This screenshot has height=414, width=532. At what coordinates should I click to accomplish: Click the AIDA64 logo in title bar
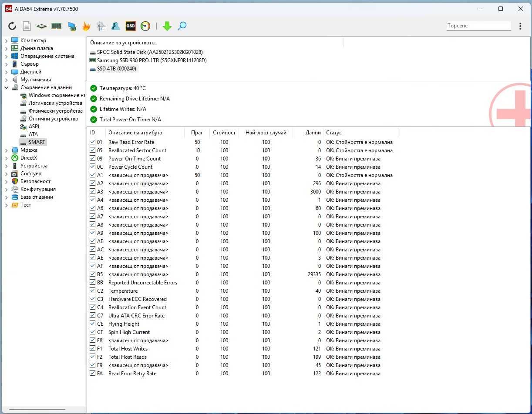9,9
